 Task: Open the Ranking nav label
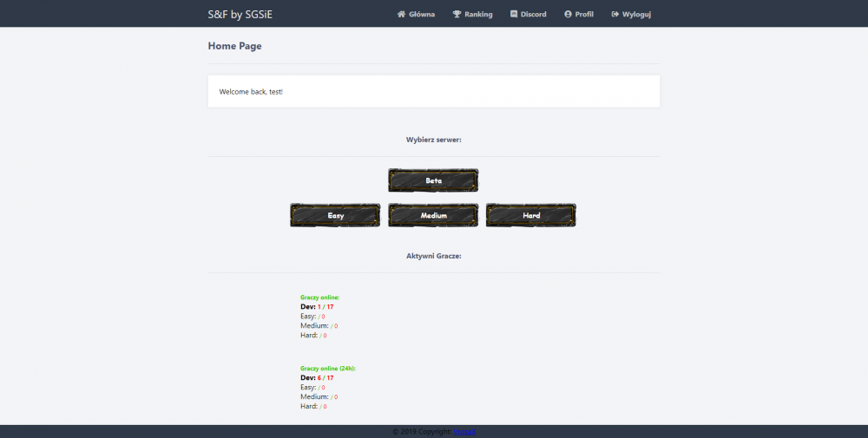tap(478, 15)
